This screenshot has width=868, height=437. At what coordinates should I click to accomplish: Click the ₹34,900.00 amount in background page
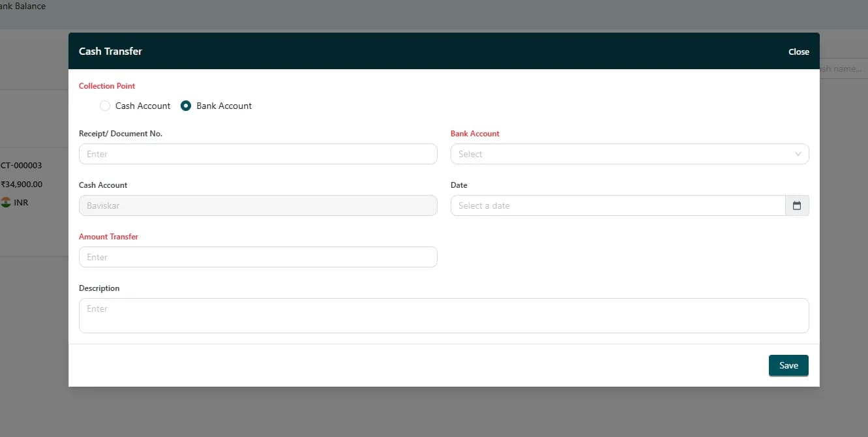22,185
